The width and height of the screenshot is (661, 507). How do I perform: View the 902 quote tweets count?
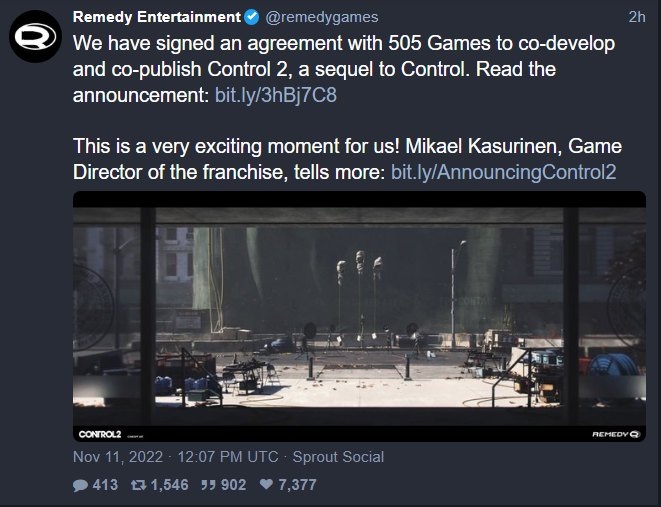coord(234,485)
